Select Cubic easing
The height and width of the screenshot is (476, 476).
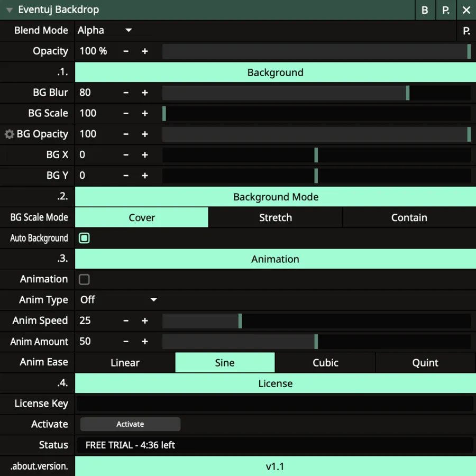point(325,362)
